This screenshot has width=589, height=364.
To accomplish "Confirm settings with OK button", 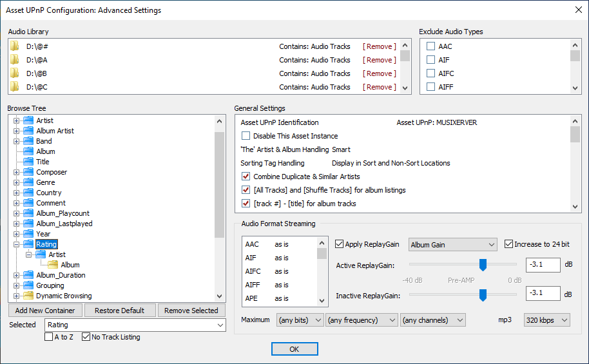I will coord(294,349).
